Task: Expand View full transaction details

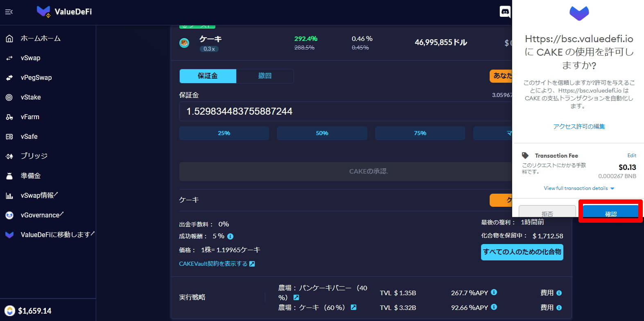Action: click(579, 188)
